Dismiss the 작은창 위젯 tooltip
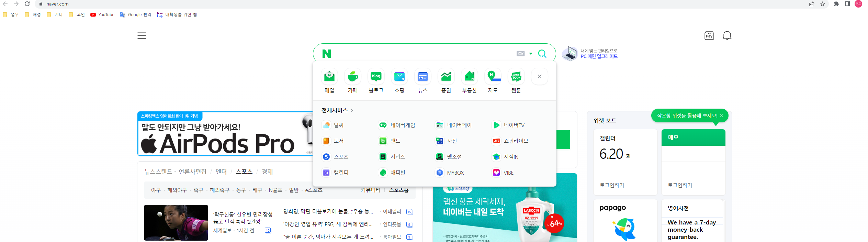 (x=721, y=115)
